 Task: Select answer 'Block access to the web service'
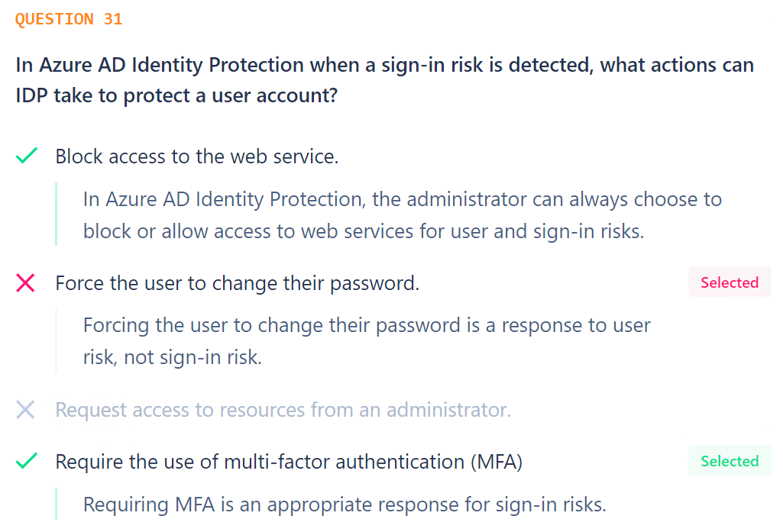197,156
